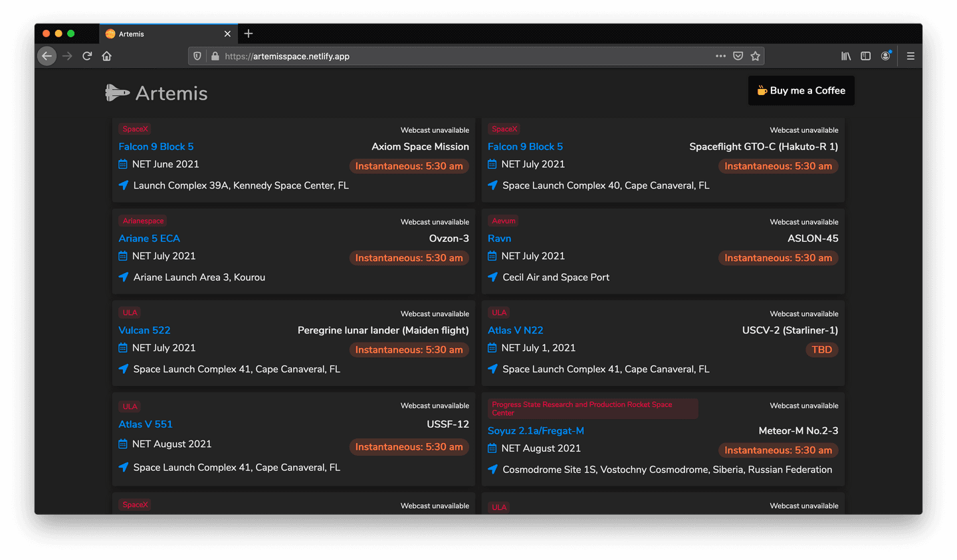Open the Vulcan 522 link
The width and height of the screenshot is (957, 560).
[144, 330]
